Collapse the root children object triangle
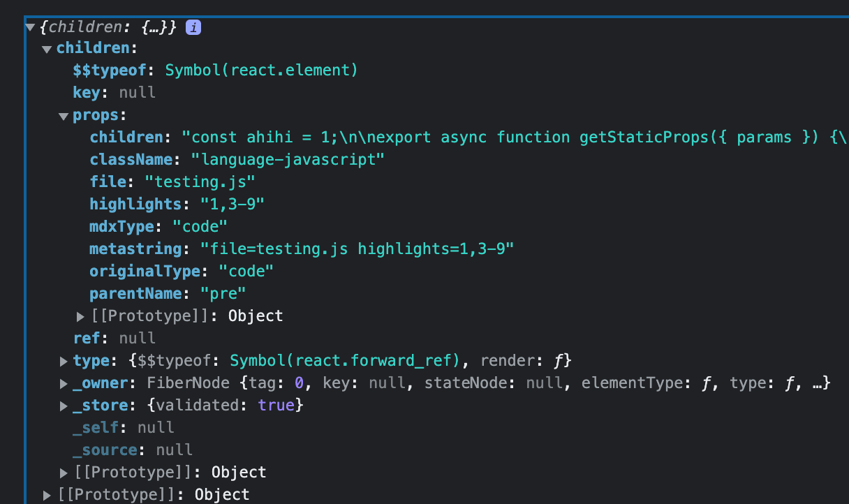849x504 pixels. click(29, 27)
